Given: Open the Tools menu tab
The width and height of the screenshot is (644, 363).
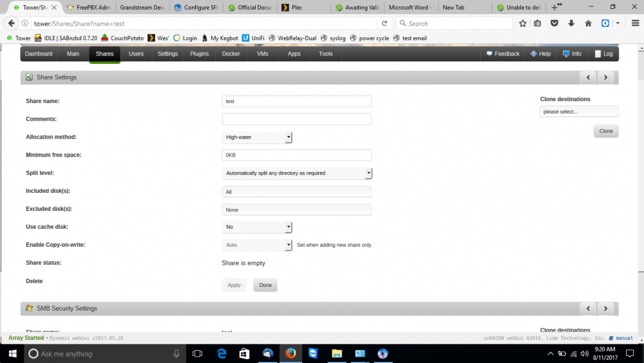Looking at the screenshot, I should click(x=326, y=54).
